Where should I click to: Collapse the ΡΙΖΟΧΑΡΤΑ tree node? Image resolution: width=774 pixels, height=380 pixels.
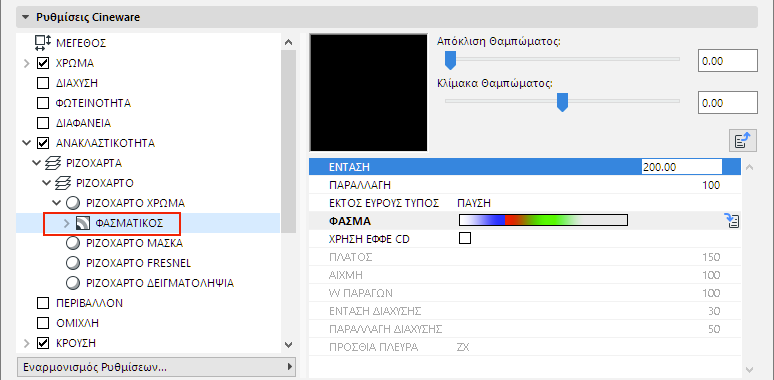click(36, 163)
